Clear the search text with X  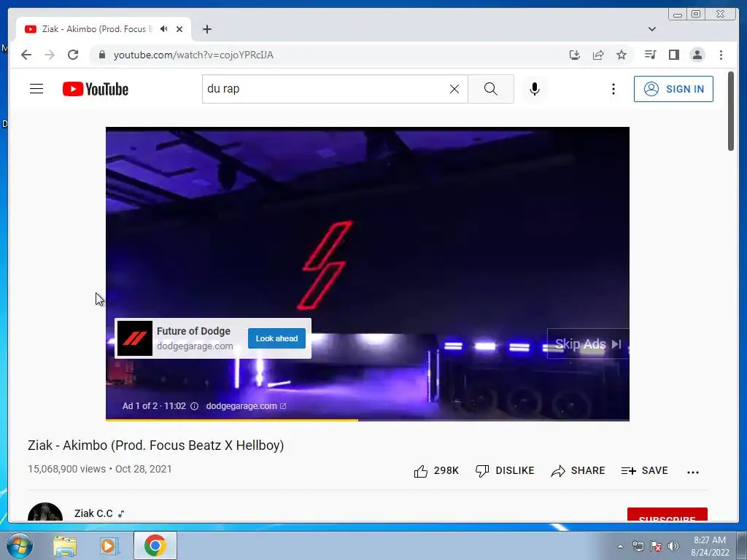pos(454,89)
